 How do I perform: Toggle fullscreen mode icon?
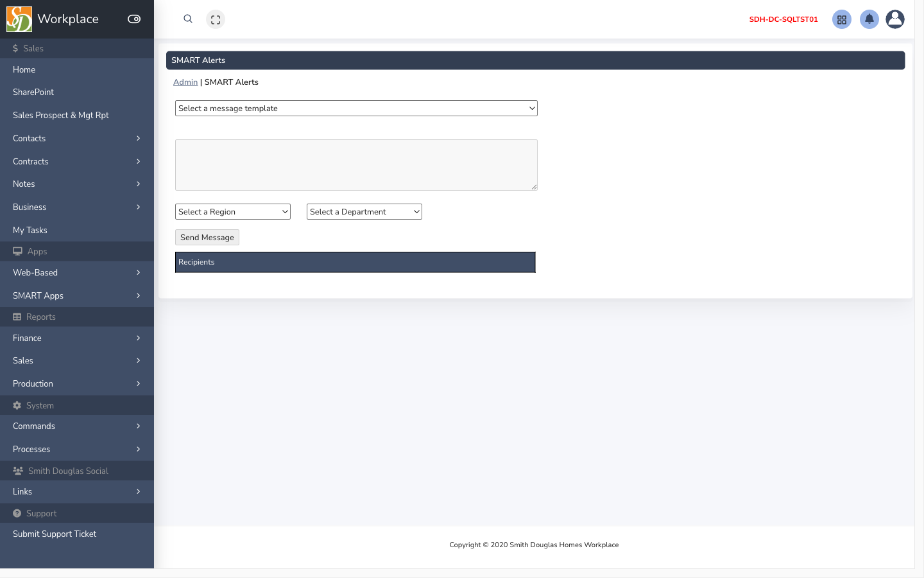[x=216, y=19]
